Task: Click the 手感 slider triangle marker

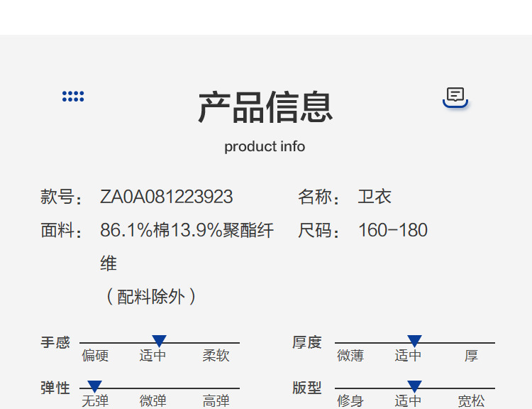Action: pos(160,341)
